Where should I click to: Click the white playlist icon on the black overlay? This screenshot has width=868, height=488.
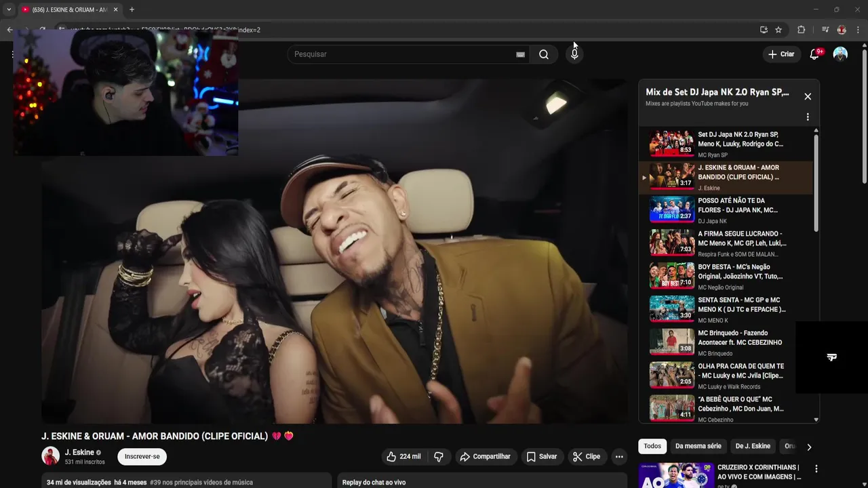pos(832,357)
